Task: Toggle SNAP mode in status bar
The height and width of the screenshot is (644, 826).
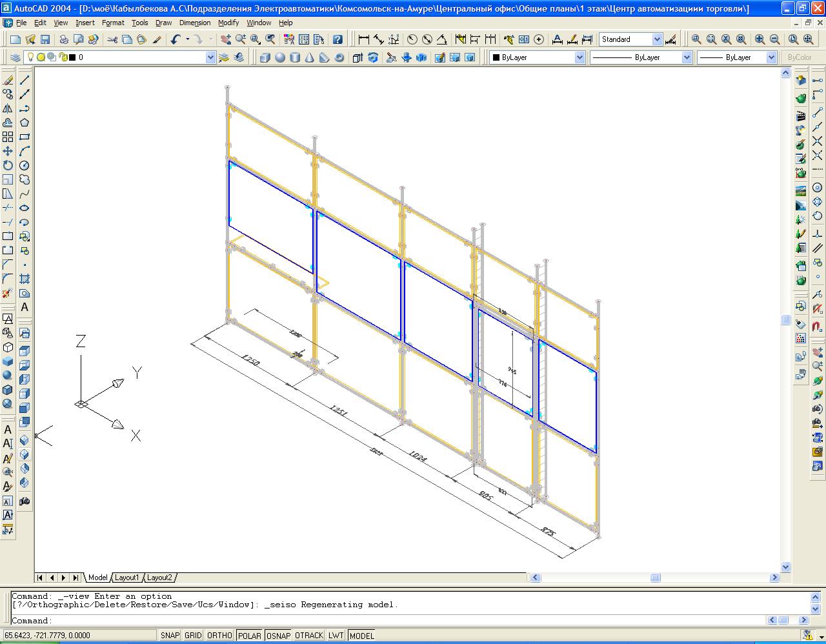Action: (170, 636)
